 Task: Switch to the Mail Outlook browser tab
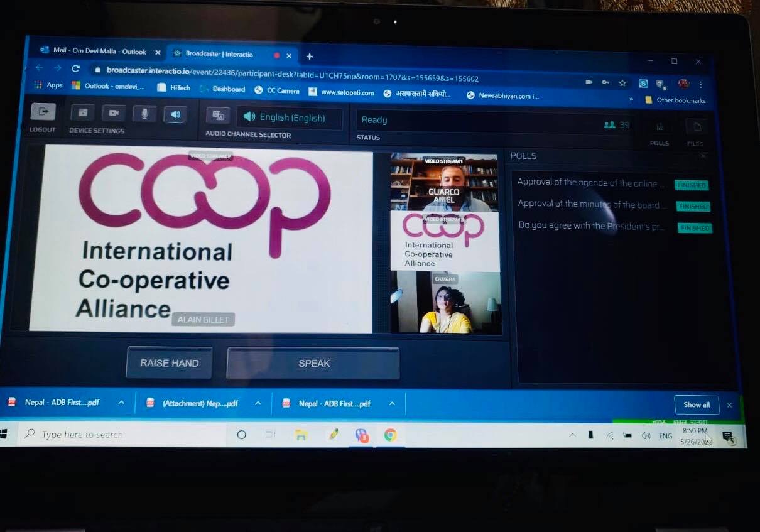coord(99,51)
